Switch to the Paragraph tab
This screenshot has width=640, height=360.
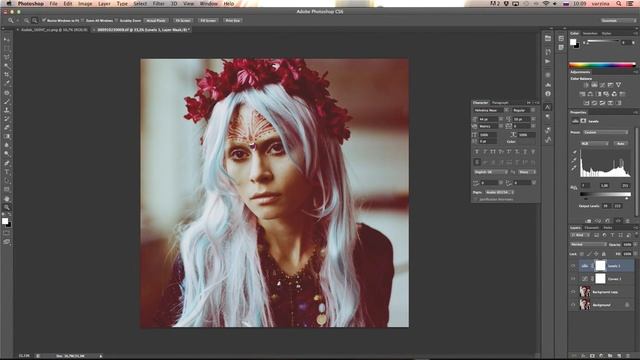(x=500, y=103)
